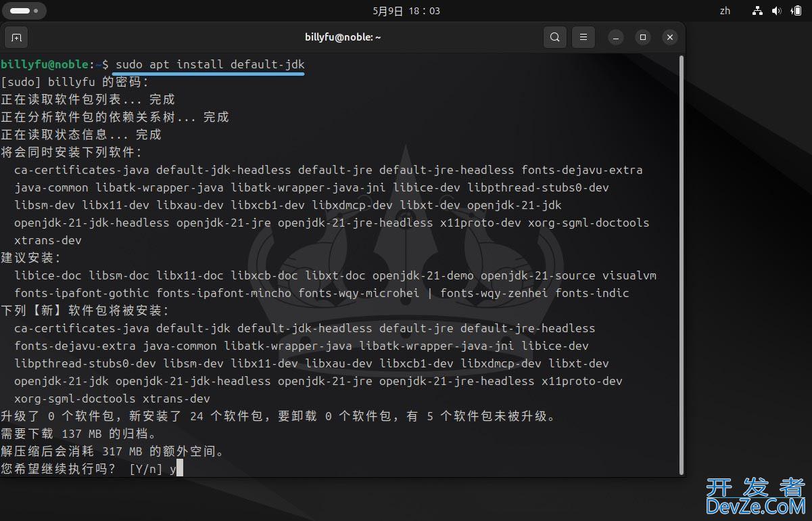Viewport: 812px width, 521px height.
Task: Click the terminal vertical scrollbar
Action: [x=681, y=265]
